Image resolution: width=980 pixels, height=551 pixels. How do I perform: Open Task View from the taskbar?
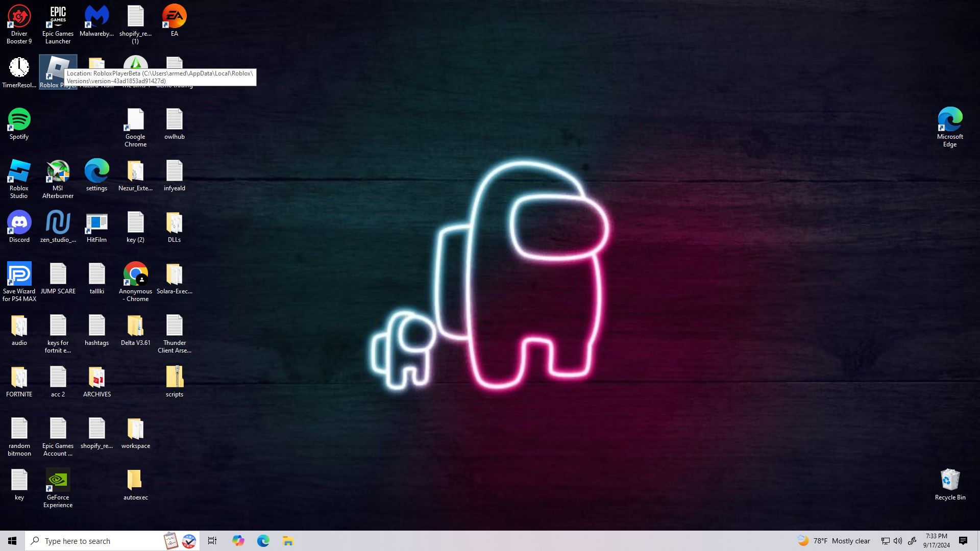tap(212, 541)
